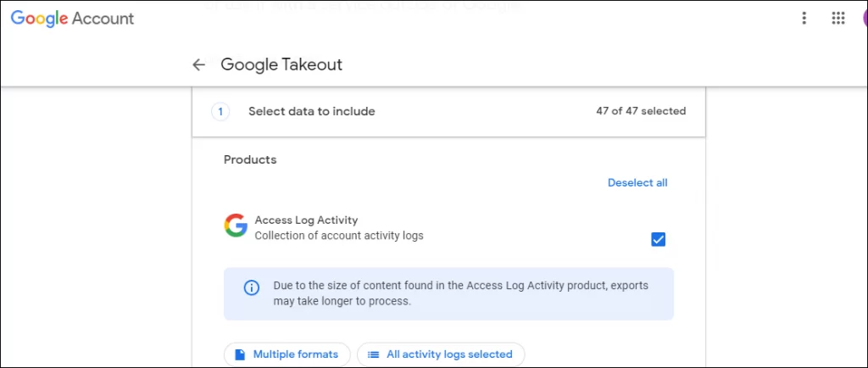Uncheck the Access Log Activity checkbox

[658, 240]
